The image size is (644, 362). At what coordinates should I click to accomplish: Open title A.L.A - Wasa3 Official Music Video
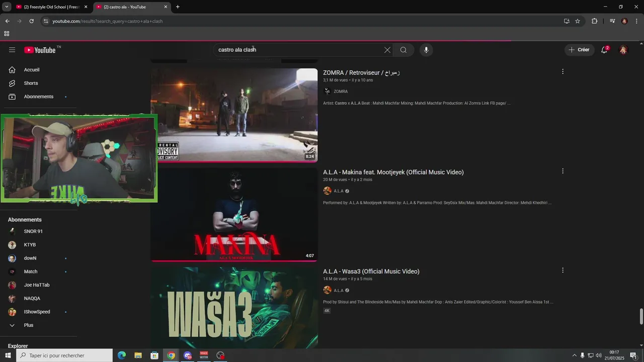(x=371, y=271)
